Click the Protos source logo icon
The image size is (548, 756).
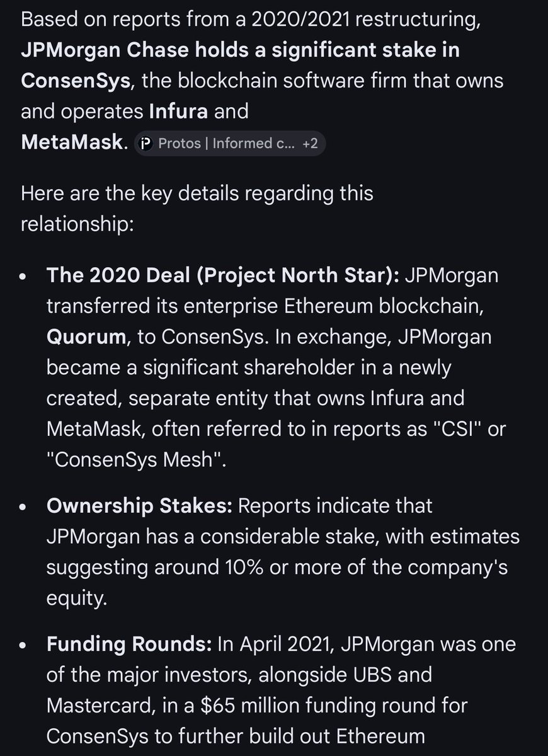coord(146,144)
